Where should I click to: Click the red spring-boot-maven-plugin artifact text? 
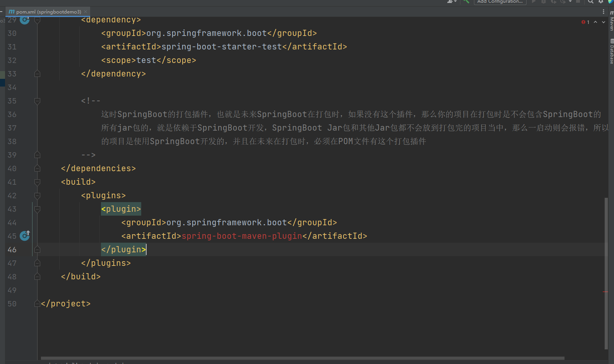(242, 236)
